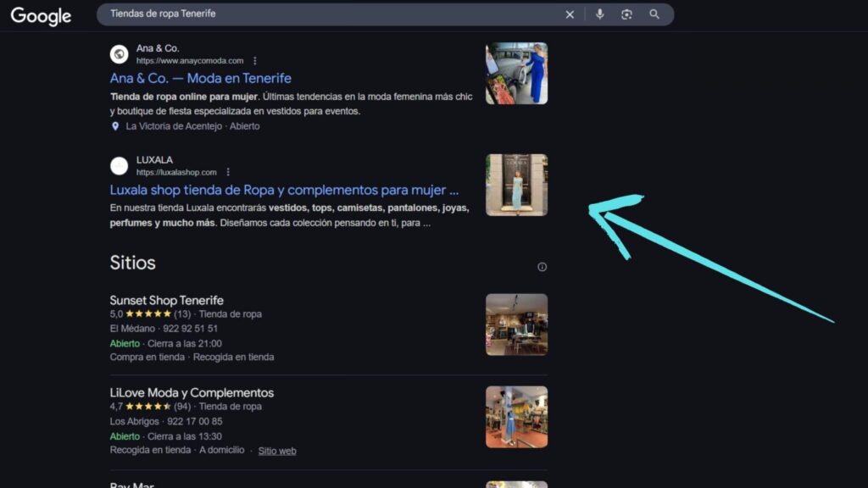Open LiLove Moda y Complementos listing

pos(192,392)
